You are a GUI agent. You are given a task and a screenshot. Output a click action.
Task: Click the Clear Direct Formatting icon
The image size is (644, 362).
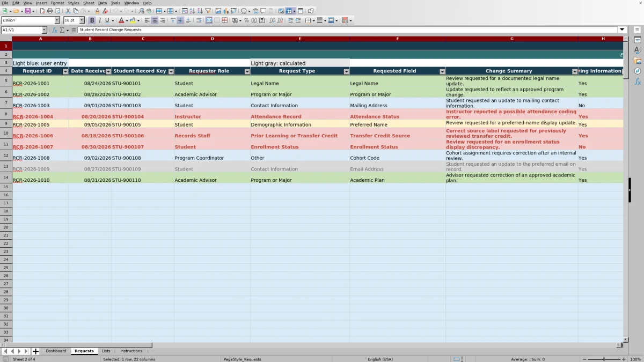[105, 11]
